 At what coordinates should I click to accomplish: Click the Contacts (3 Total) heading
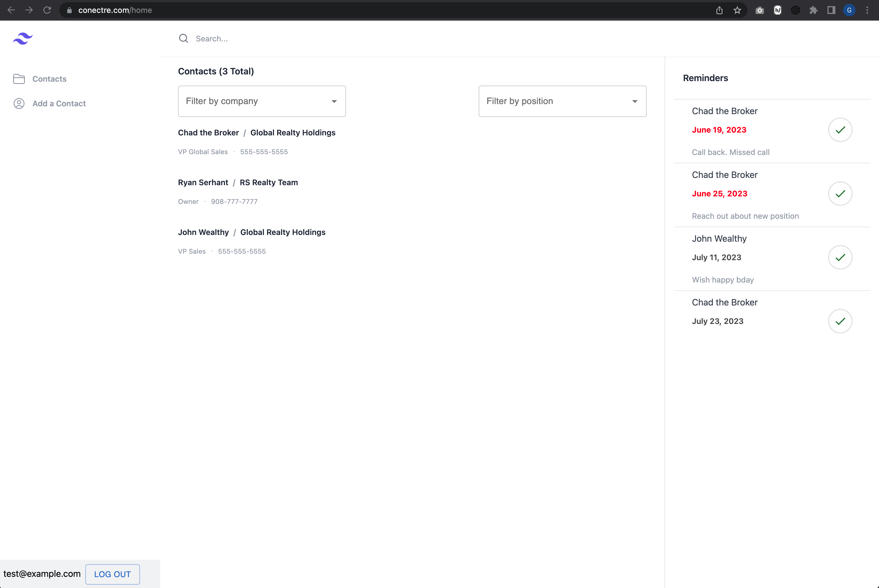tap(216, 71)
